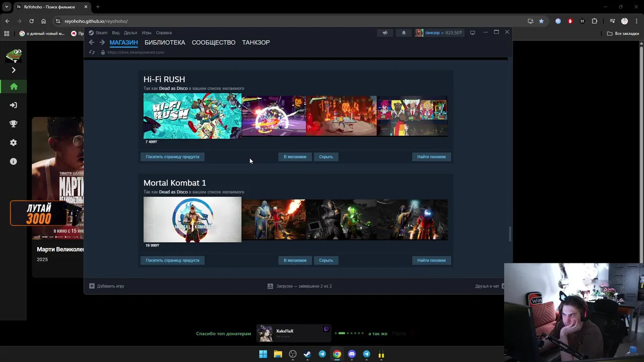Click the frog logo in ReYohoho sidebar

click(x=14, y=55)
